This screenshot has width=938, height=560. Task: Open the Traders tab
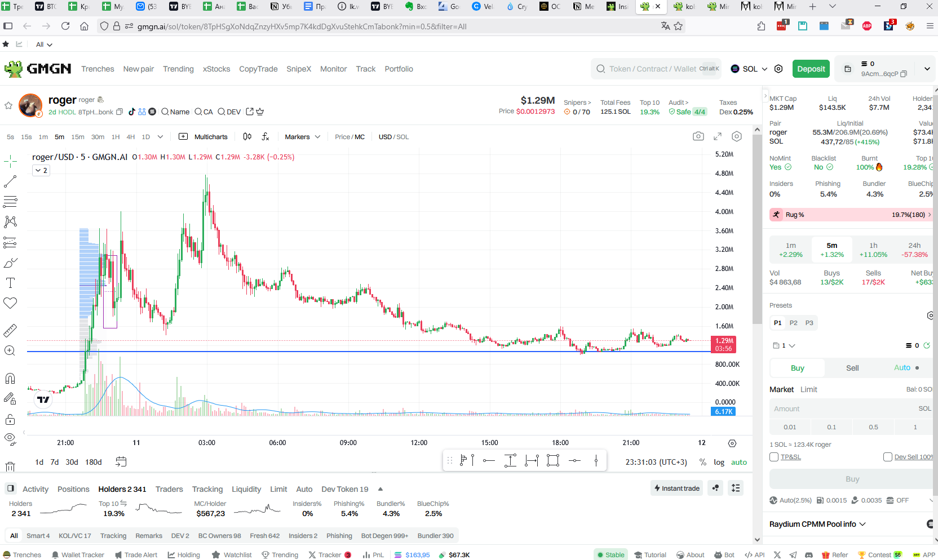pyautogui.click(x=169, y=489)
